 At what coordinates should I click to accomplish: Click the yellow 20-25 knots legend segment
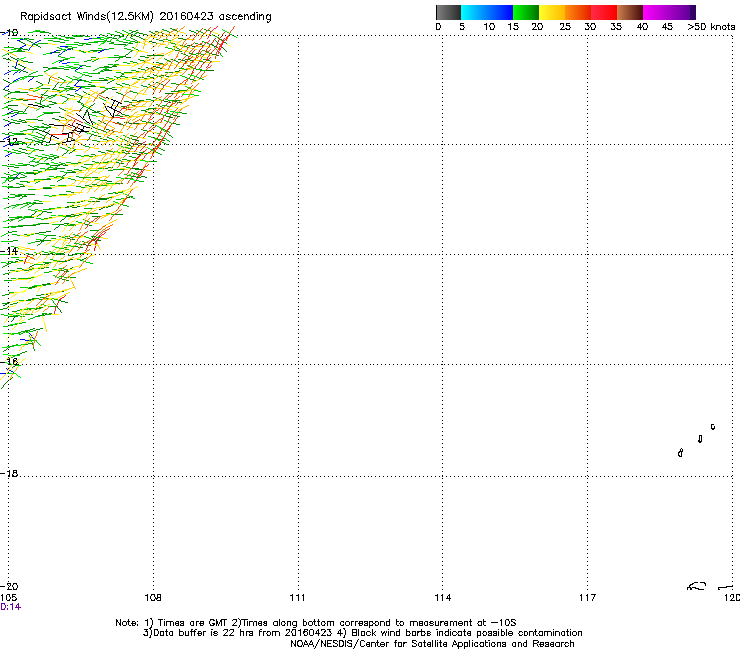coord(552,12)
